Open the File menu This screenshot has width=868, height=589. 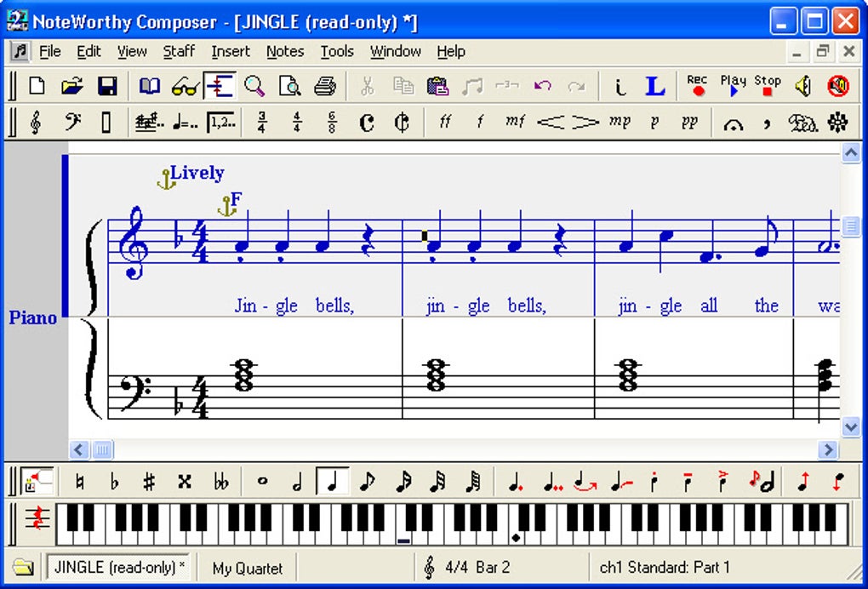50,52
